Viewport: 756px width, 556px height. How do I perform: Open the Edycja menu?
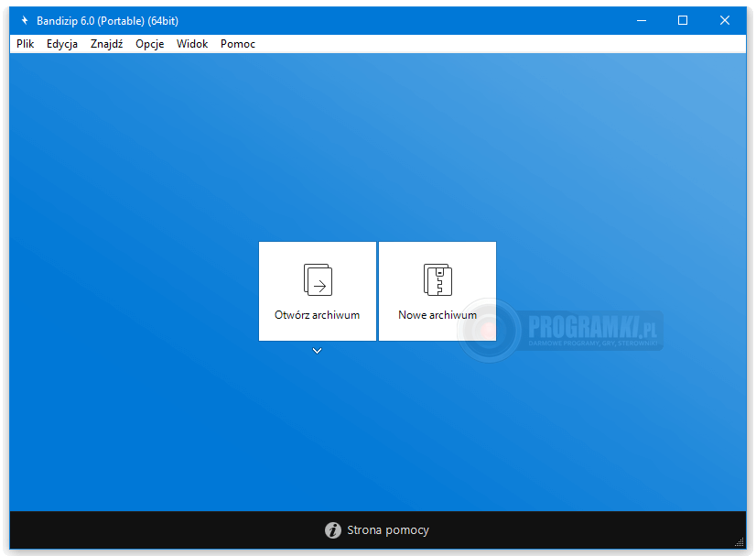pyautogui.click(x=61, y=44)
